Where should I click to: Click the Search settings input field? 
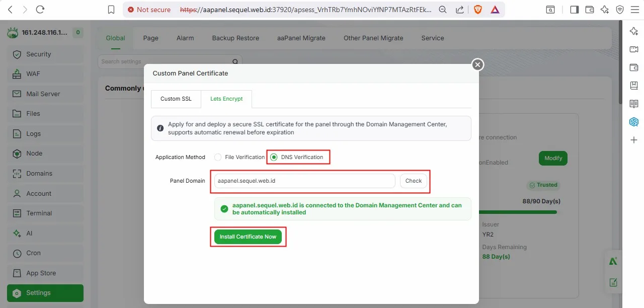point(170,61)
